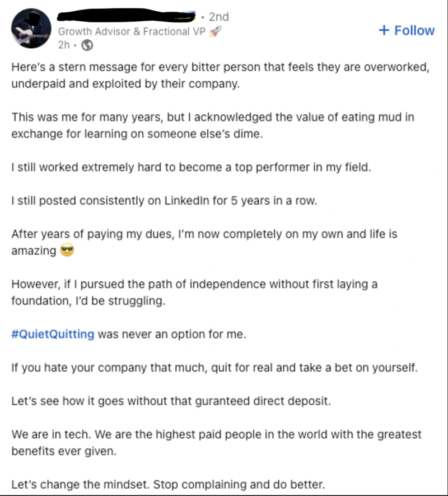Click the globe public visibility icon

87,45
